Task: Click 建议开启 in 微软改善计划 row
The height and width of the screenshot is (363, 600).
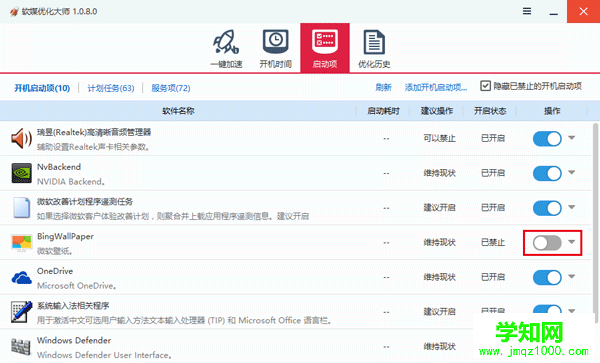Action: (439, 208)
